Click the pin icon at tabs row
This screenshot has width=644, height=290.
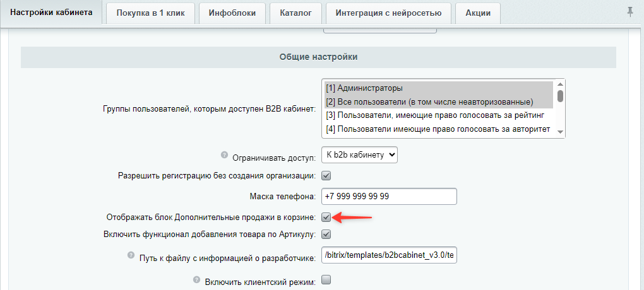[629, 13]
